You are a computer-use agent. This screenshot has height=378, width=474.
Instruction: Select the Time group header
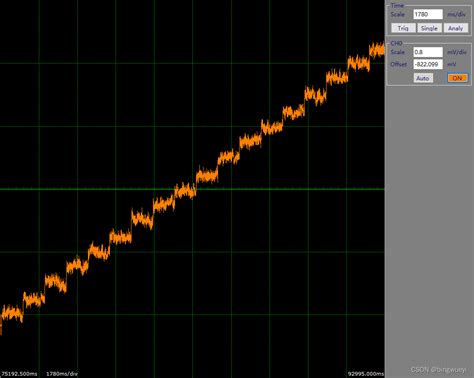point(397,5)
